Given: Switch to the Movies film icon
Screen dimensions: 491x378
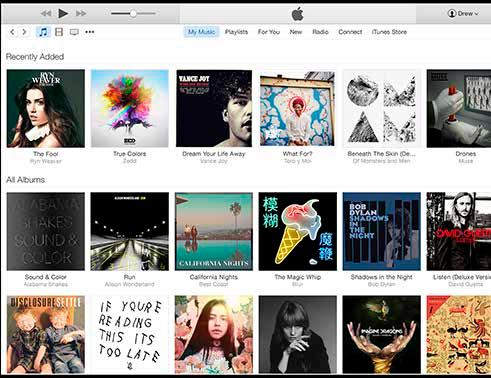Looking at the screenshot, I should click(x=59, y=32).
